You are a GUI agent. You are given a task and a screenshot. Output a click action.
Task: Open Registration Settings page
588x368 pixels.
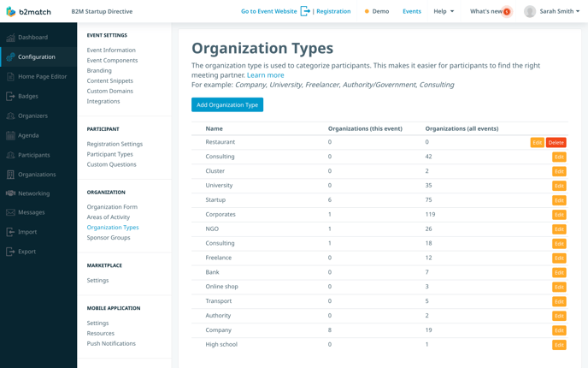click(115, 144)
